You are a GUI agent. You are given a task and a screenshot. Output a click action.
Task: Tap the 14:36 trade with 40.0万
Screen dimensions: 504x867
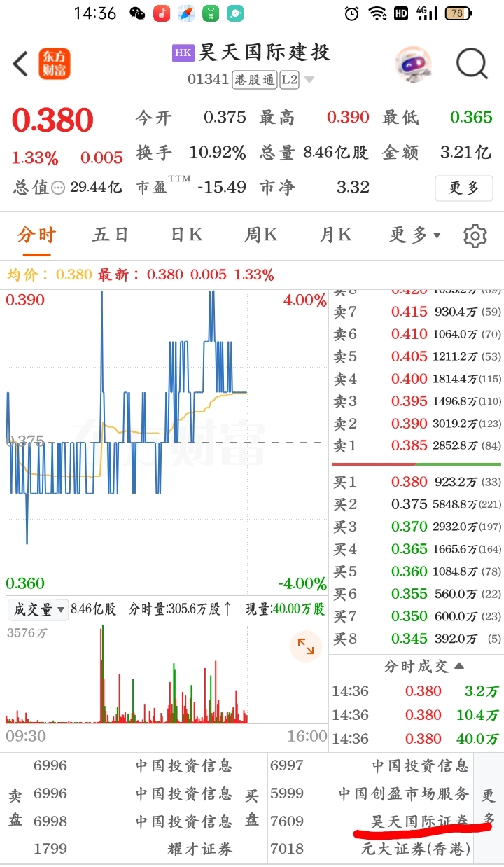(x=416, y=739)
